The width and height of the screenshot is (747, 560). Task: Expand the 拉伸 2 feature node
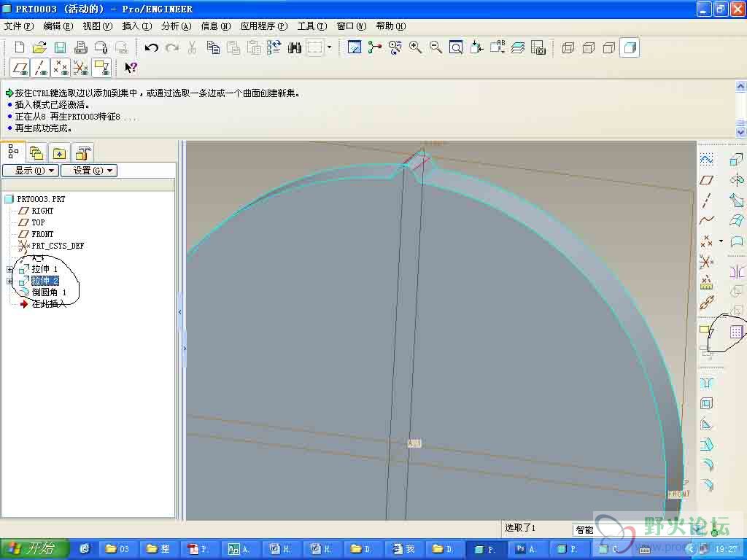tap(9, 281)
